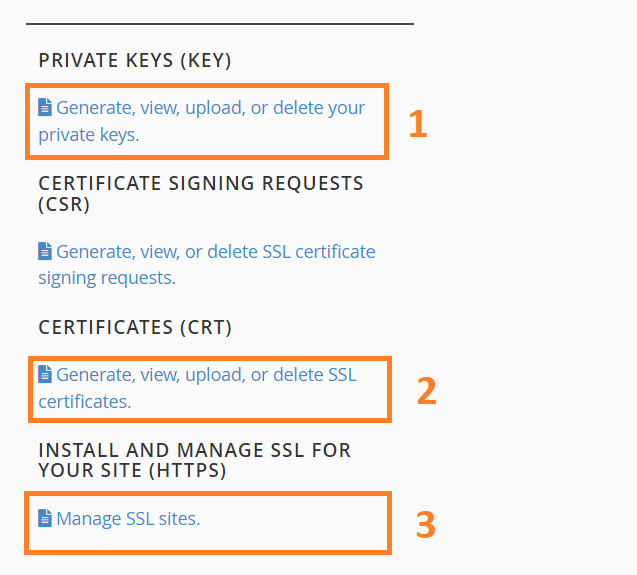The image size is (637, 575).
Task: Select the INSTALL AND MANAGE SSL FOR heading
Action: [195, 450]
